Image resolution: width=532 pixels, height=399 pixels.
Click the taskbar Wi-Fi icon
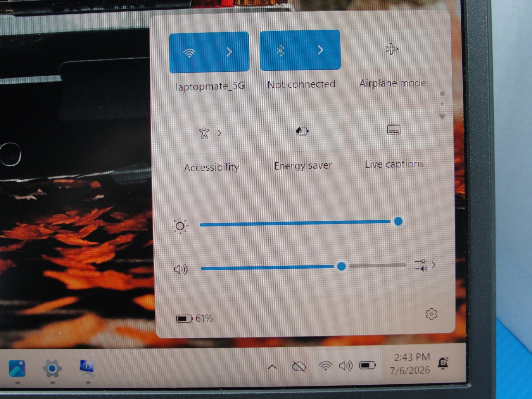tap(326, 366)
